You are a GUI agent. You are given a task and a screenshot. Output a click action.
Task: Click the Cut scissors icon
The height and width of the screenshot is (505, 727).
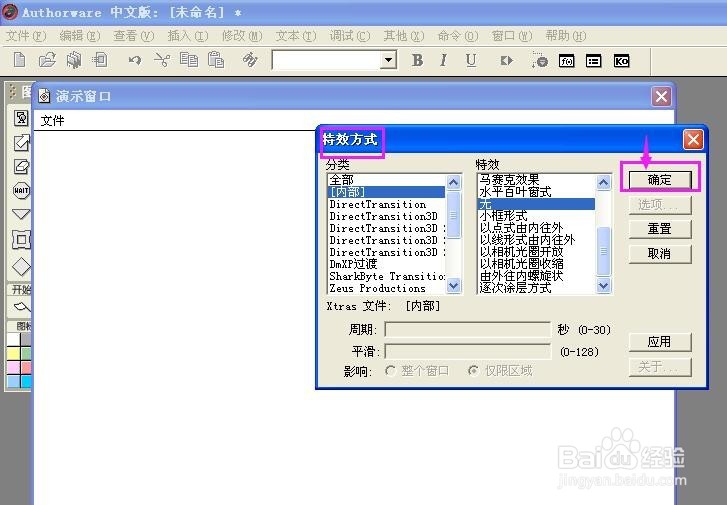162,60
